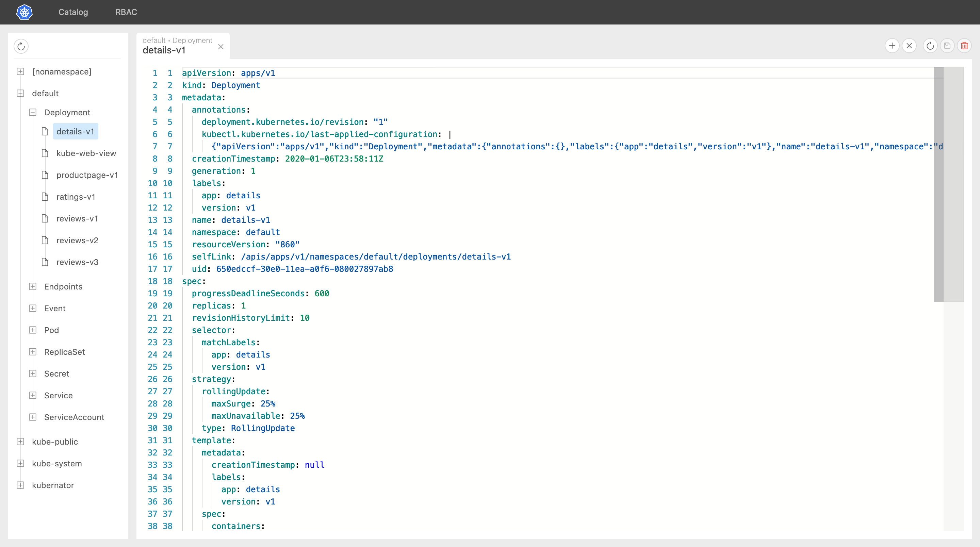The width and height of the screenshot is (980, 547).
Task: Expand the kube-system namespace
Action: click(20, 463)
